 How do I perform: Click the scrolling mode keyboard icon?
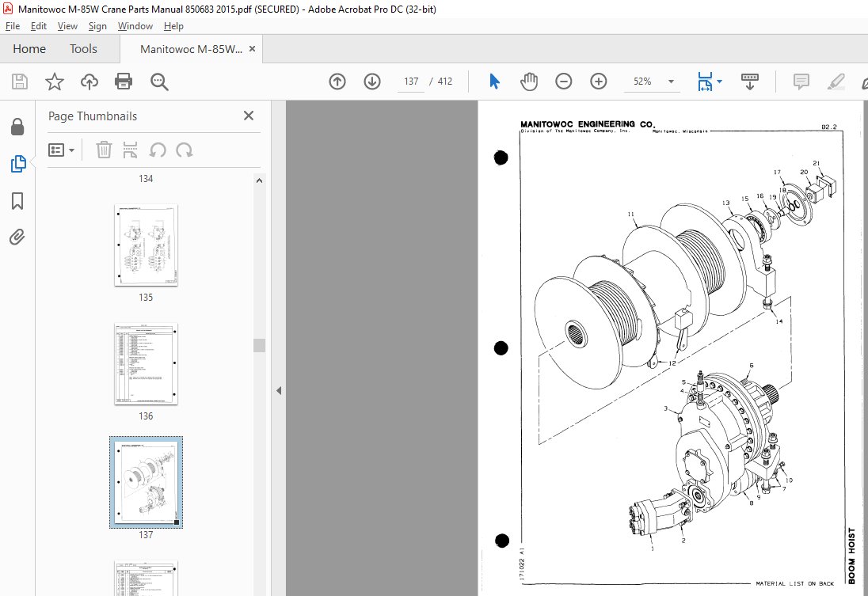[x=749, y=82]
